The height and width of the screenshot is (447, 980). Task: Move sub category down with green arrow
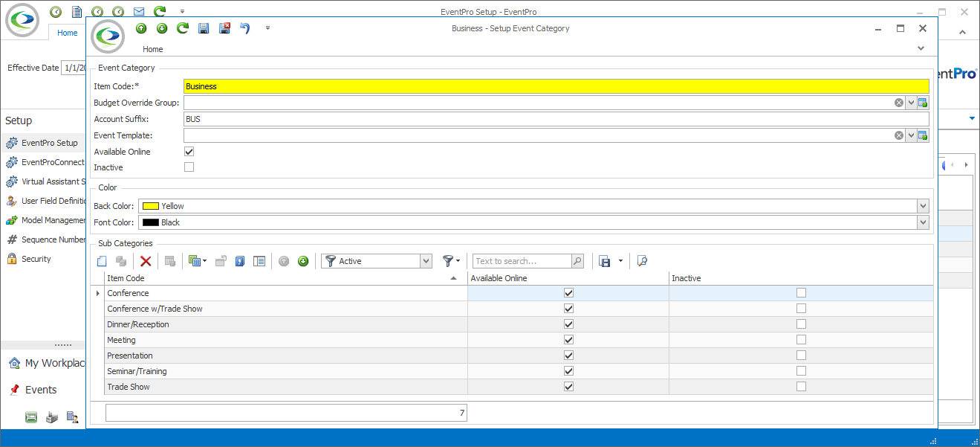303,261
